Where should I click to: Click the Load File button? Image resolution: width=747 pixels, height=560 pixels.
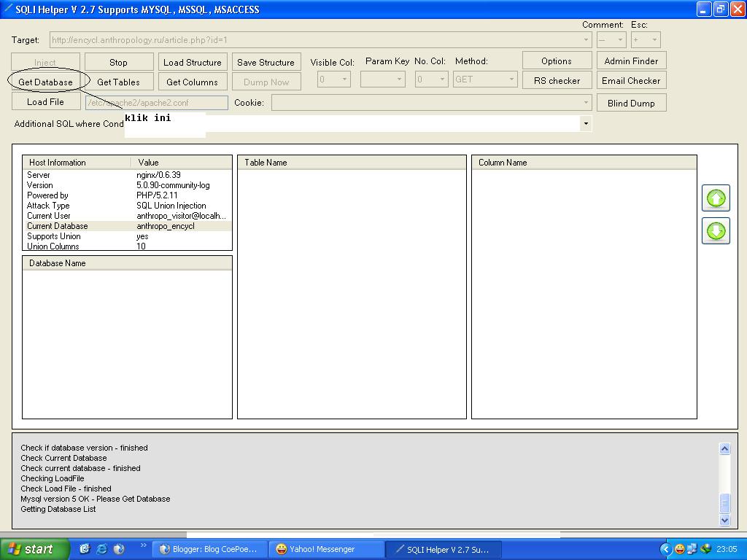(46, 101)
